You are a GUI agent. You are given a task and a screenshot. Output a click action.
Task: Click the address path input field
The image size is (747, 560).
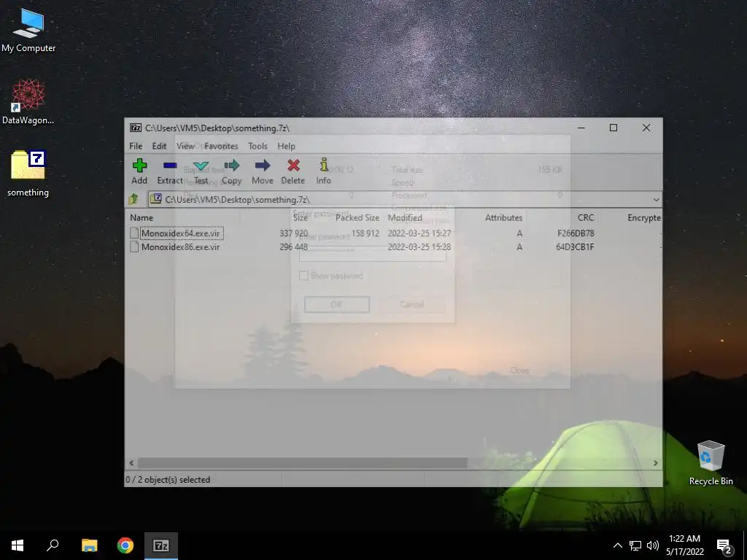[404, 200]
